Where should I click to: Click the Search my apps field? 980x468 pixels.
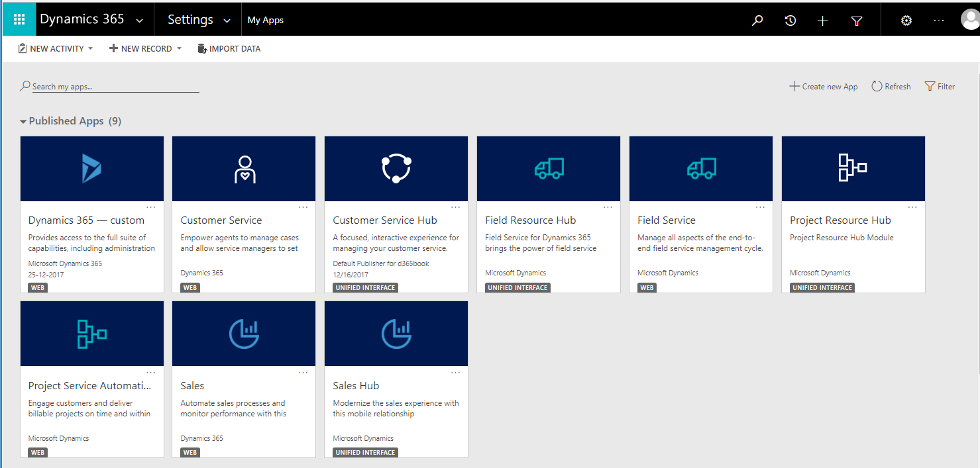tap(110, 87)
